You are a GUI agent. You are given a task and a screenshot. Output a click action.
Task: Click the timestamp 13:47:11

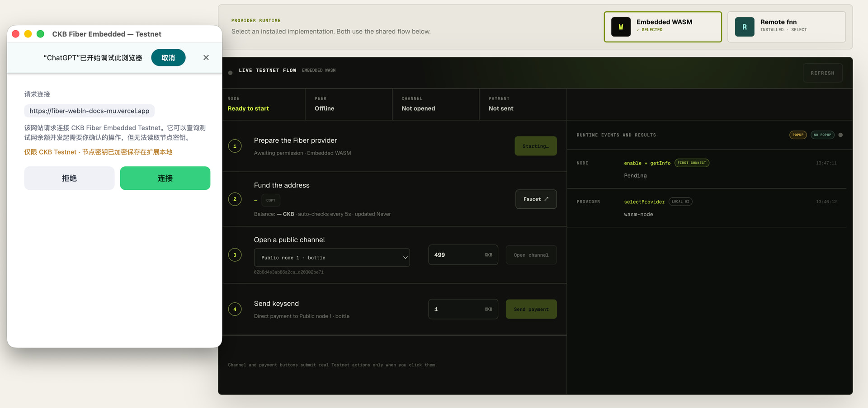[826, 163]
